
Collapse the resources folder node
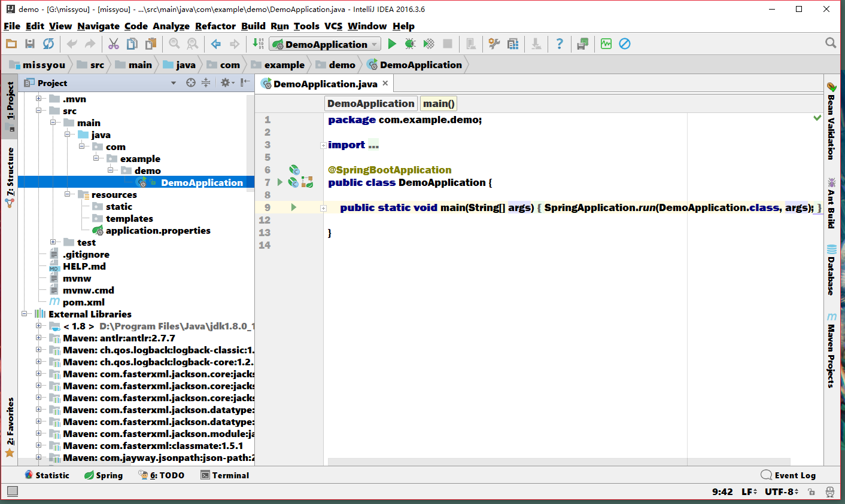coord(68,194)
